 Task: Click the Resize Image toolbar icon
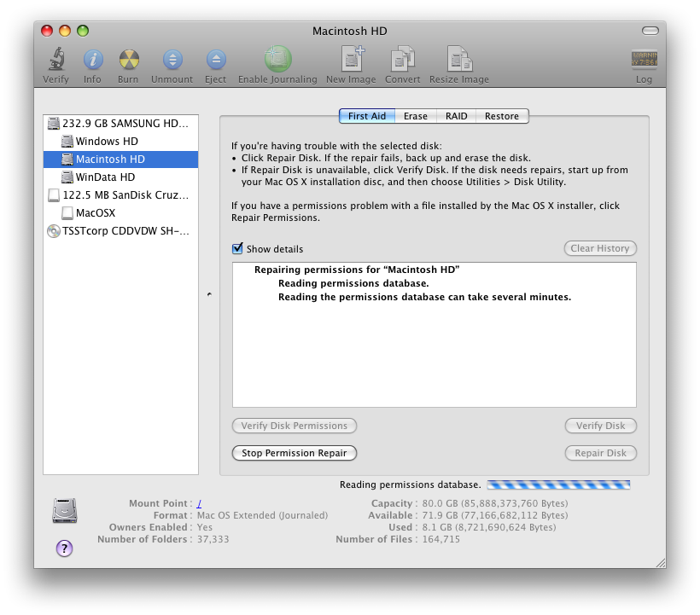coord(458,60)
